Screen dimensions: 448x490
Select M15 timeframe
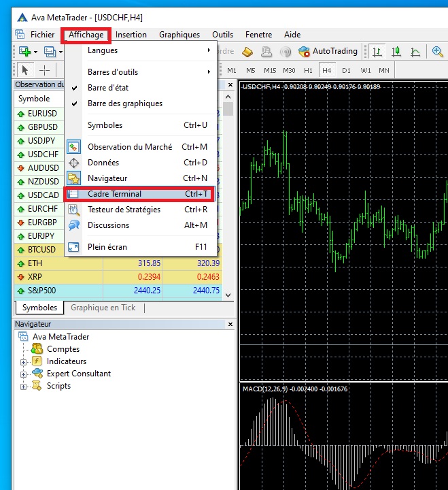point(270,71)
